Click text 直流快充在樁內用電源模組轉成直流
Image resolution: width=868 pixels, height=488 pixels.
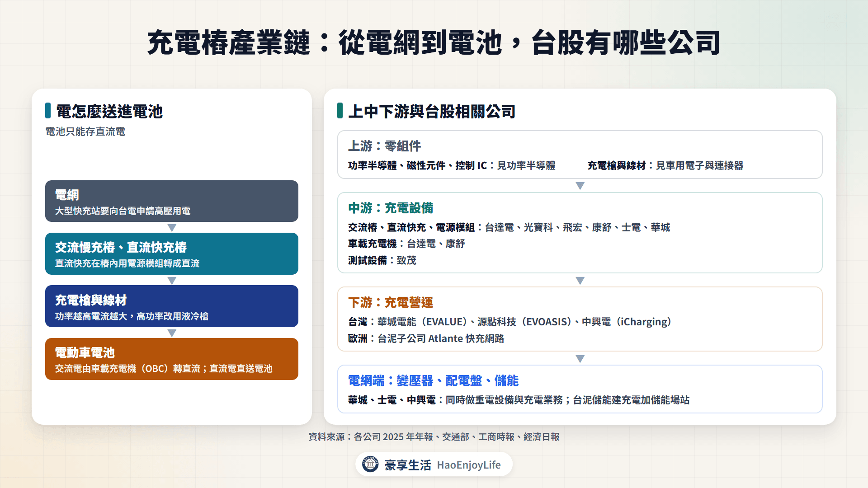[127, 263]
